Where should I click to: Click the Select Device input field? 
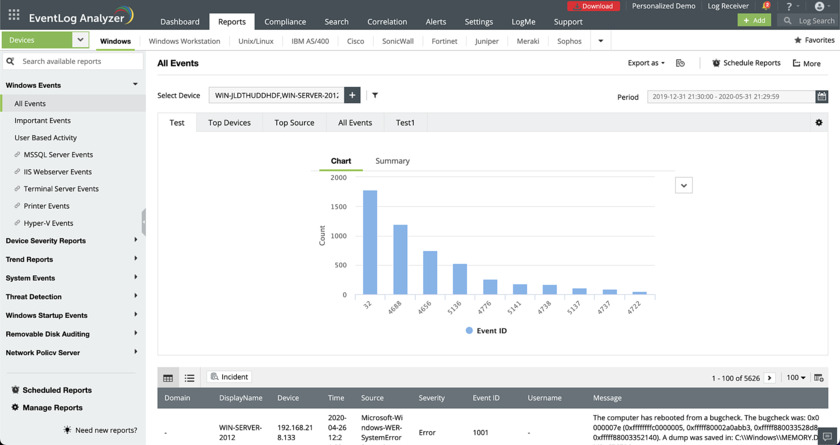[x=276, y=95]
